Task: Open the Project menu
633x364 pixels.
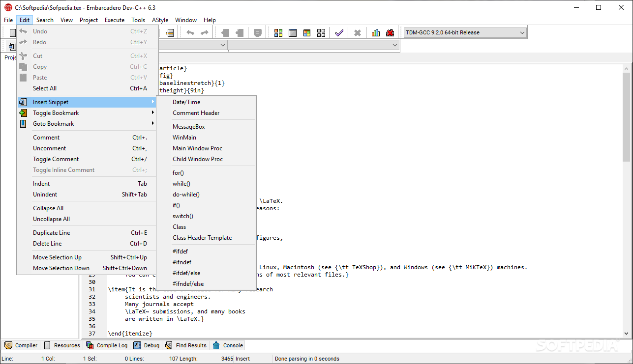Action: coord(89,20)
